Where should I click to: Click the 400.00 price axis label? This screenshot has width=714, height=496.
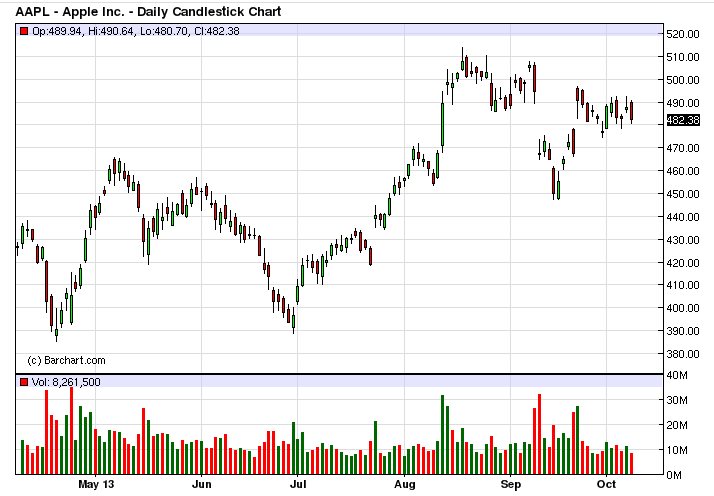(x=683, y=308)
